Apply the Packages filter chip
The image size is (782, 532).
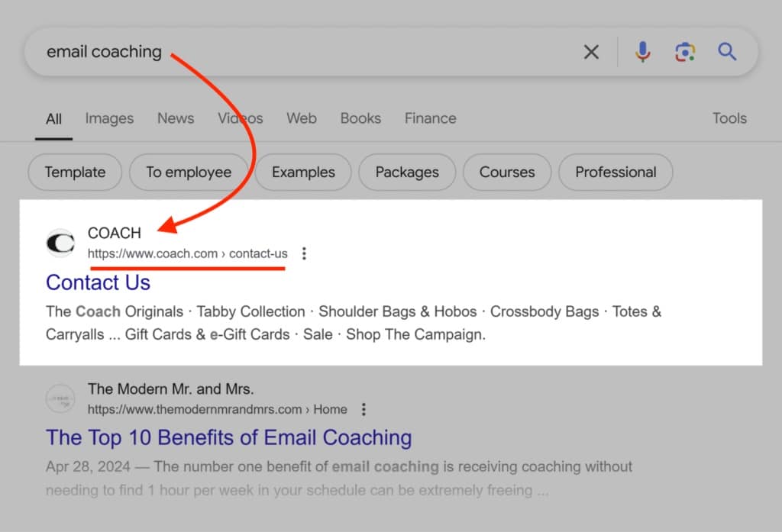(x=407, y=172)
